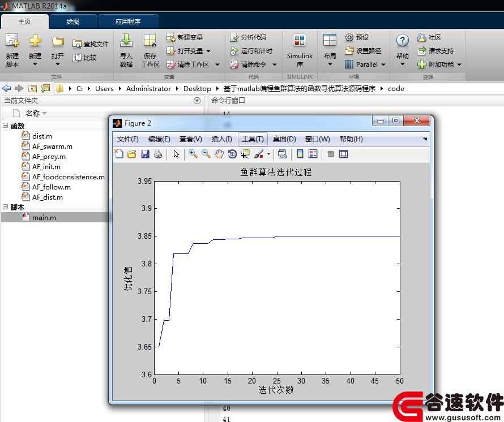Image resolution: width=504 pixels, height=422 pixels.
Task: Click the Hide Plot Tools icon
Action: (x=330, y=154)
